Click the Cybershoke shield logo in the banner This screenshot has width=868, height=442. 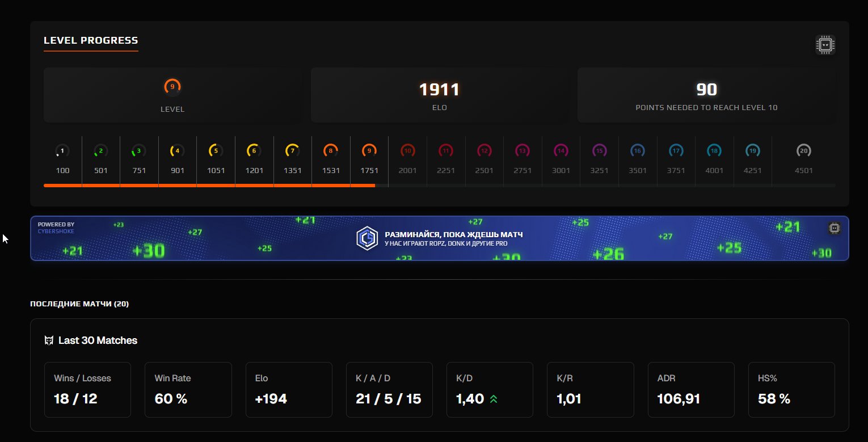367,238
